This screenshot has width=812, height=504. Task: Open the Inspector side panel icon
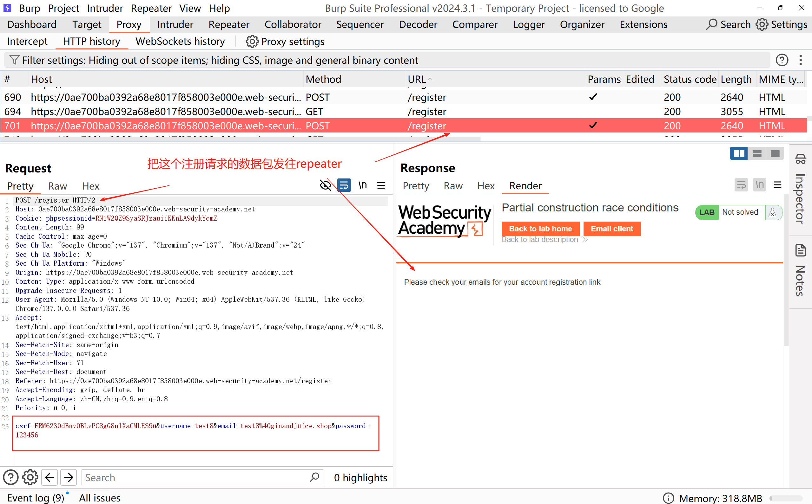801,159
